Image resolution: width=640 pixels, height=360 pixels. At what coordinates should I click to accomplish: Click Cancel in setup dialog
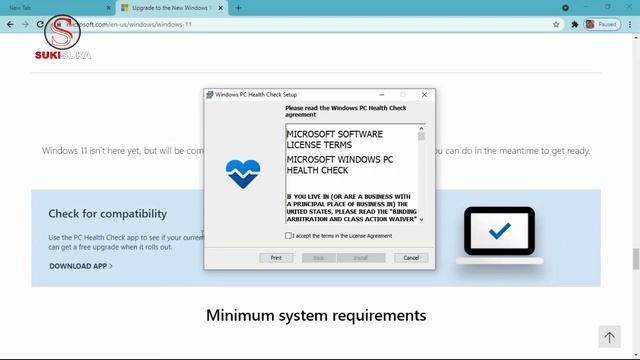pos(411,258)
